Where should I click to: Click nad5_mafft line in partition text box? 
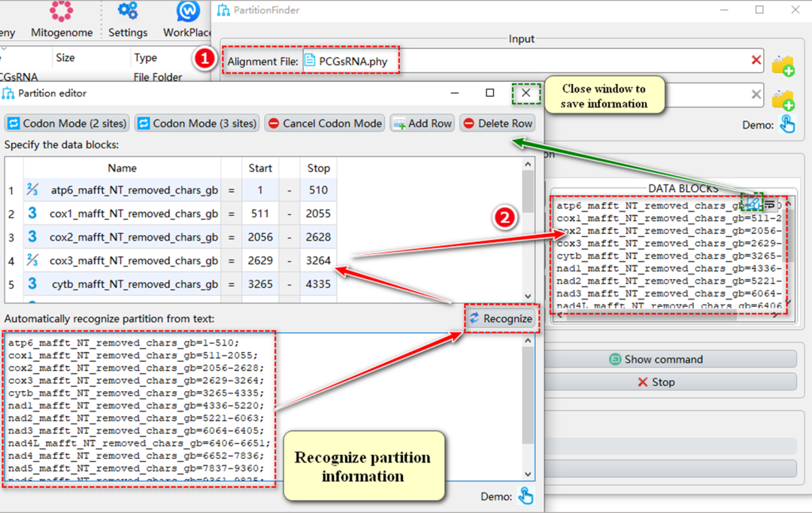coord(135,468)
